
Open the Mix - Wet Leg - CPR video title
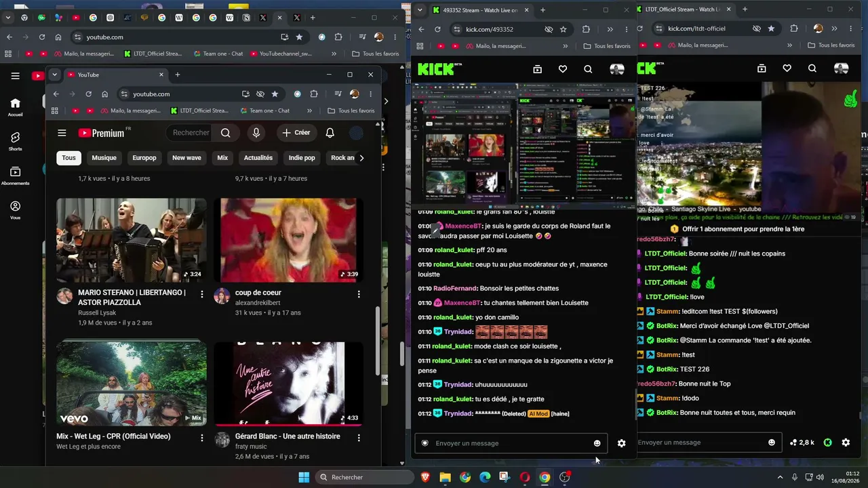113,436
